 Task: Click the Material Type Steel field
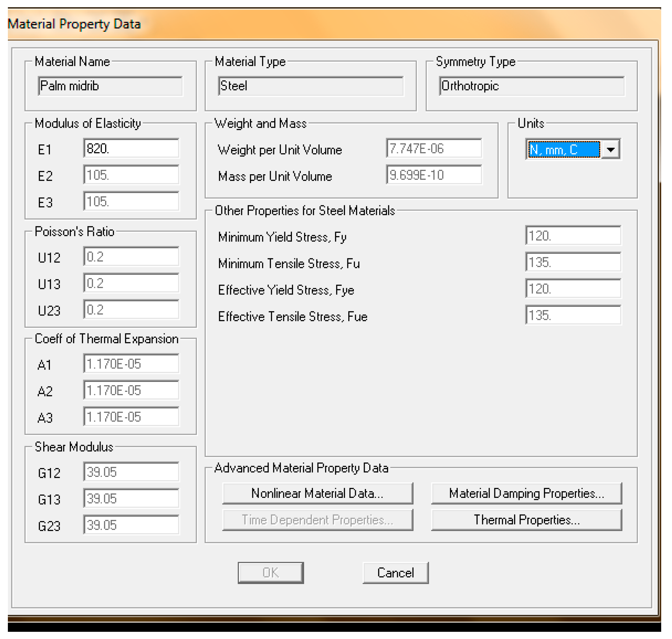coord(310,86)
